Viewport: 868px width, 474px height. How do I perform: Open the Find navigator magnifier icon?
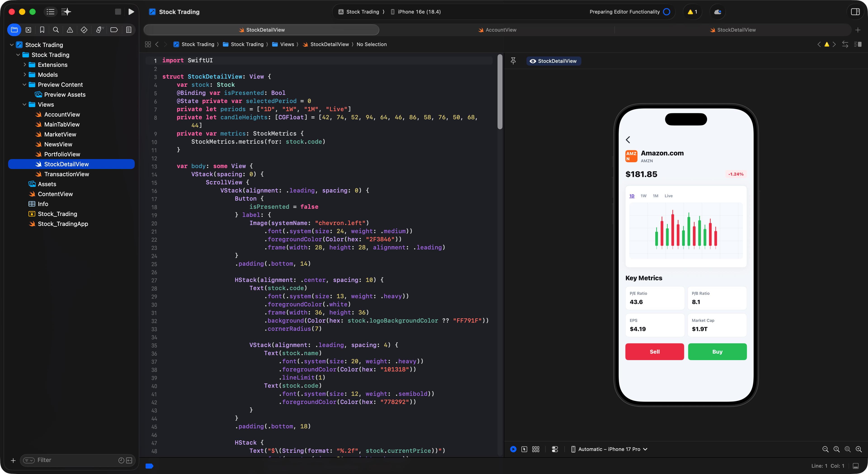pyautogui.click(x=56, y=30)
